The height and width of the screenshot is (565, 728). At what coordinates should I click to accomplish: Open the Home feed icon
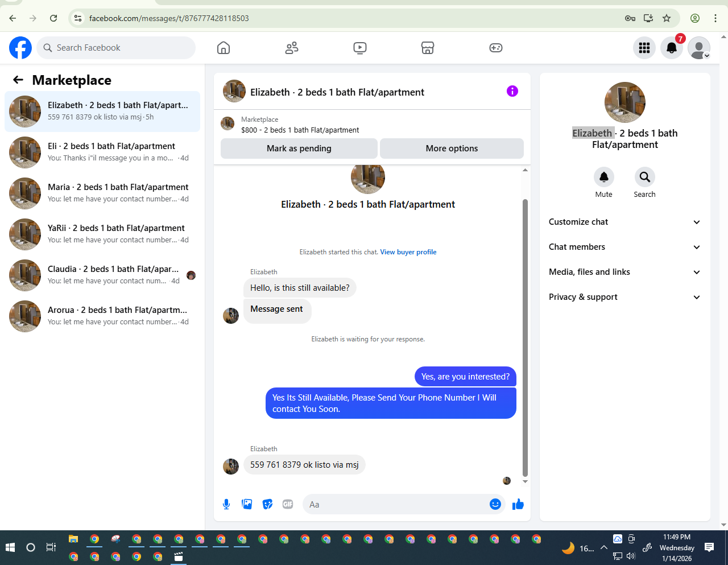224,48
